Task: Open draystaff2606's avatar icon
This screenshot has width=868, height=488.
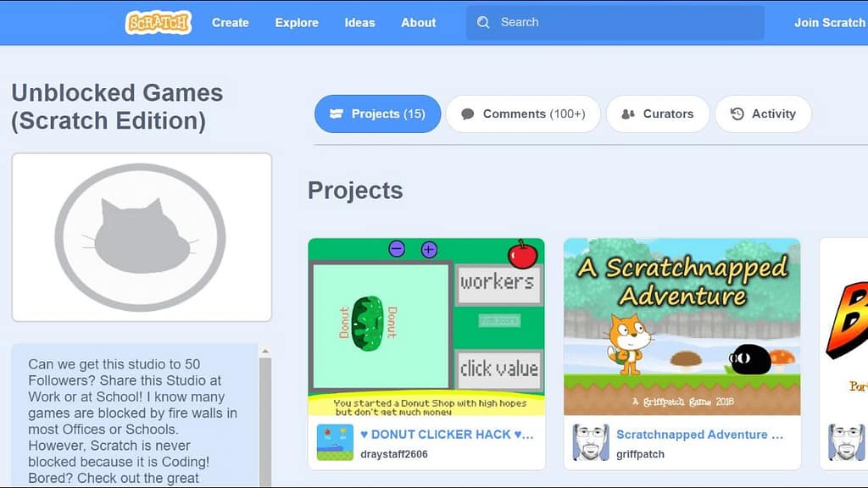Action: point(335,442)
